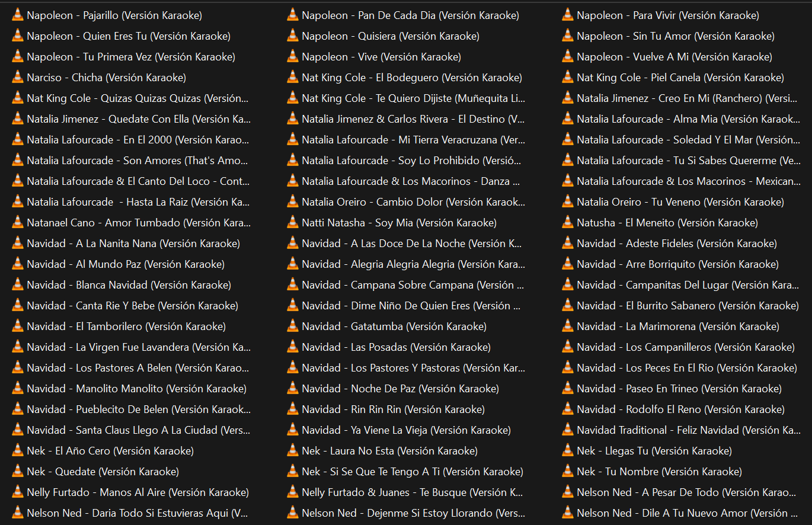Click the VLC icon beside Navidad - Rin Rin Rin
Screen dimensions: 812x525
click(293, 409)
